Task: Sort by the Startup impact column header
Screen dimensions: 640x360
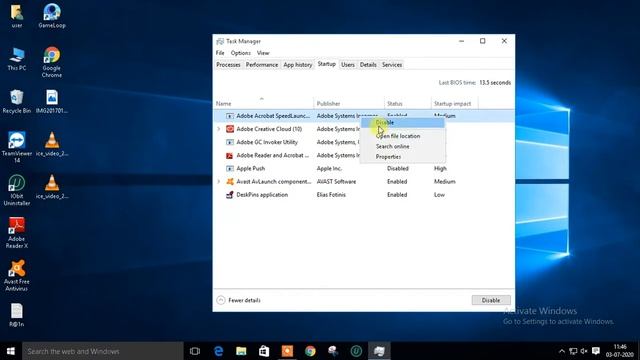Action: 455,103
